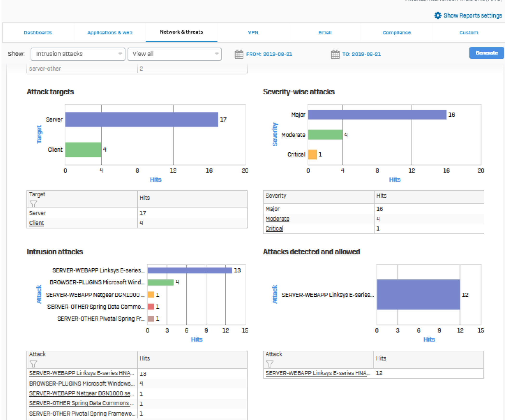Click the Moderate severity link
This screenshot has width=505, height=420.
[277, 219]
